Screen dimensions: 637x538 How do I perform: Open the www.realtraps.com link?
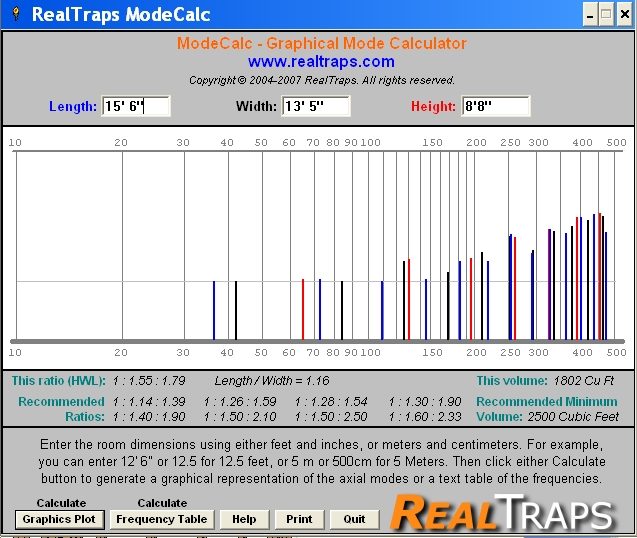[321, 62]
